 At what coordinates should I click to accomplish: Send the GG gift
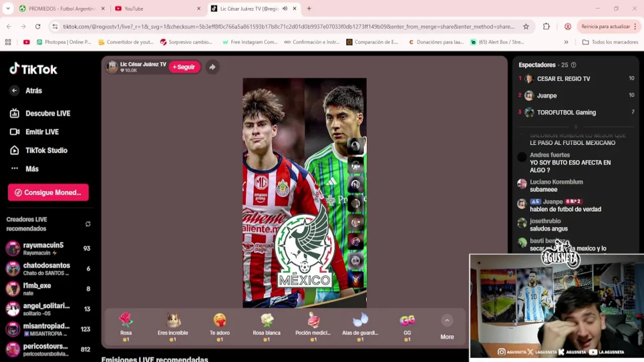(x=407, y=327)
